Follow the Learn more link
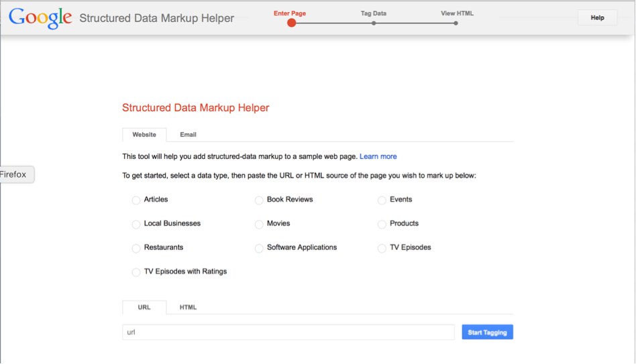Image resolution: width=636 pixels, height=364 pixels. 378,156
